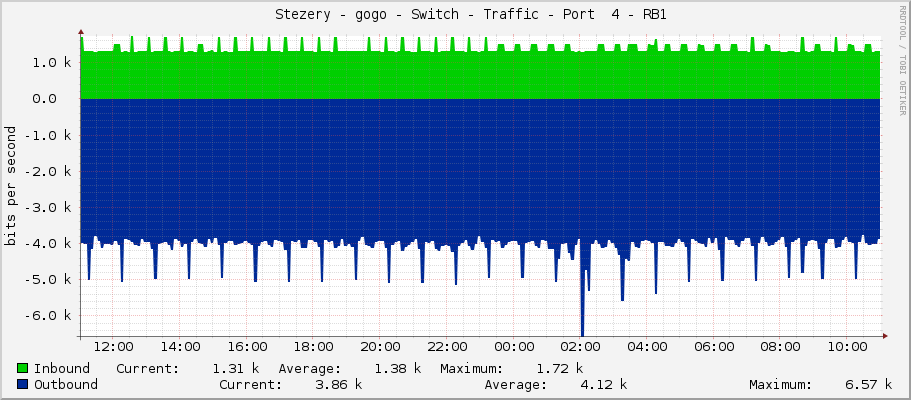
Task: Click the blue Outbound legend swatch
Action: 23,384
